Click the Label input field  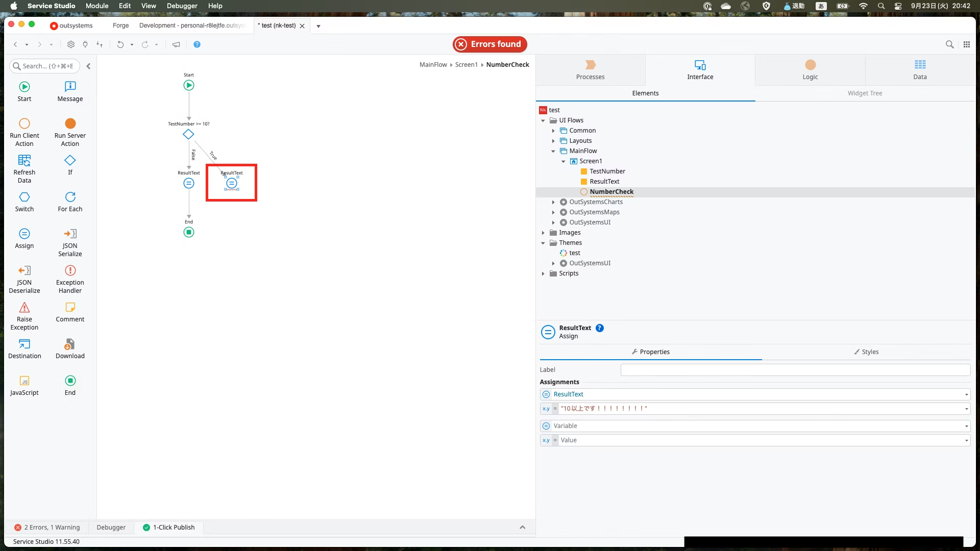coord(795,370)
